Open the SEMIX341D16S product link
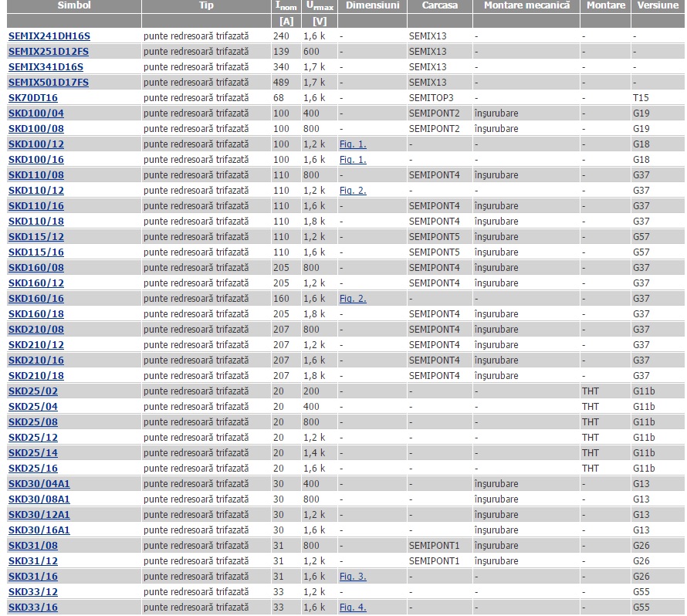Screen dimensions: 687x616 click(x=46, y=67)
